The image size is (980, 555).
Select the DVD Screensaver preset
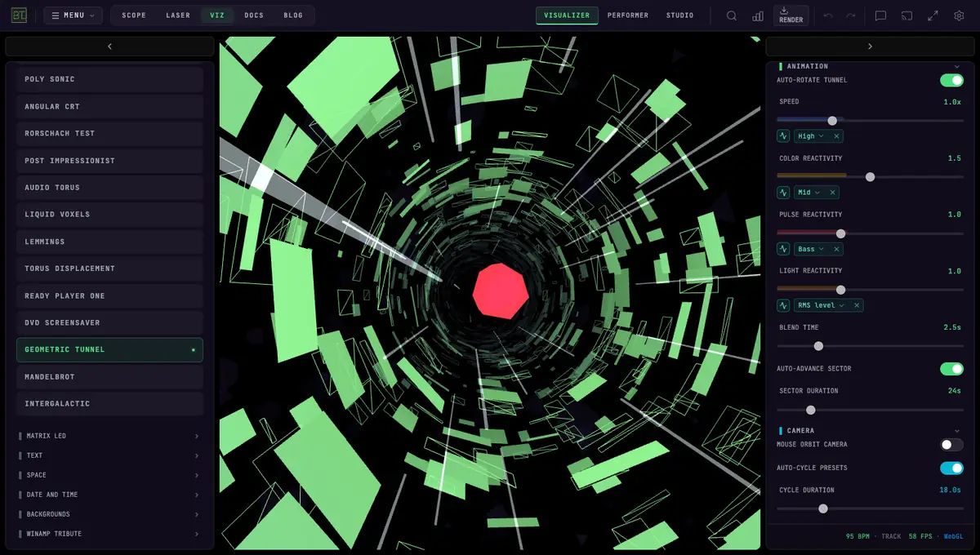coord(109,322)
